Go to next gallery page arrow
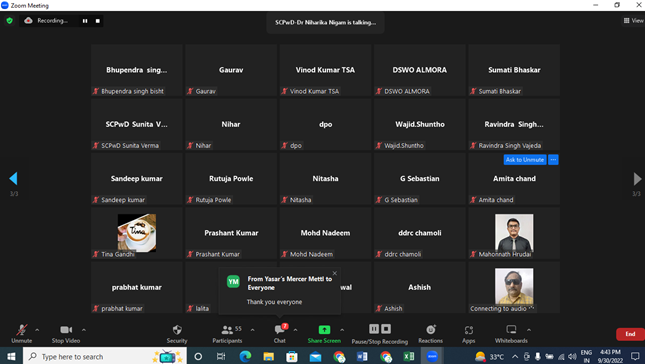 (637, 179)
